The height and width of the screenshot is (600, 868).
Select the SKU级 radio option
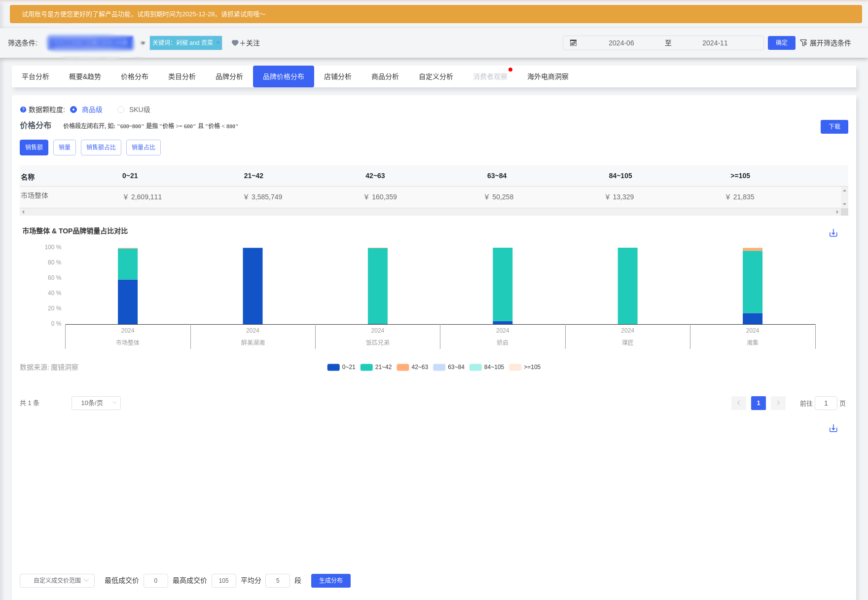pos(121,110)
